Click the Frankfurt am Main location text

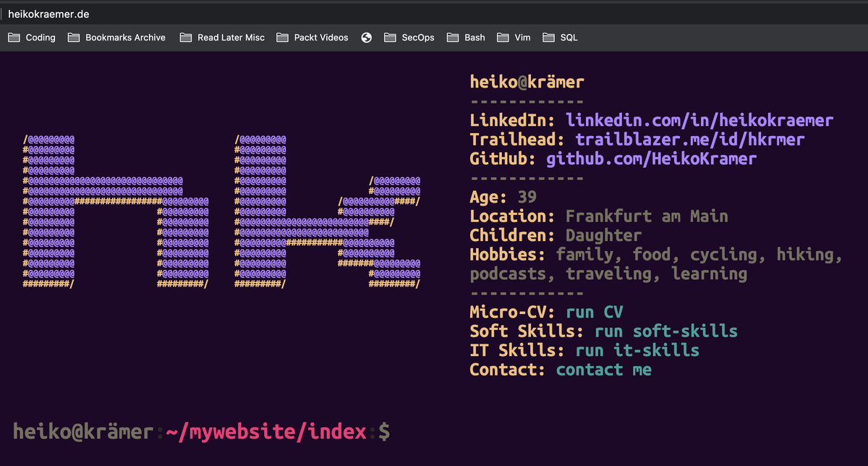coord(647,216)
